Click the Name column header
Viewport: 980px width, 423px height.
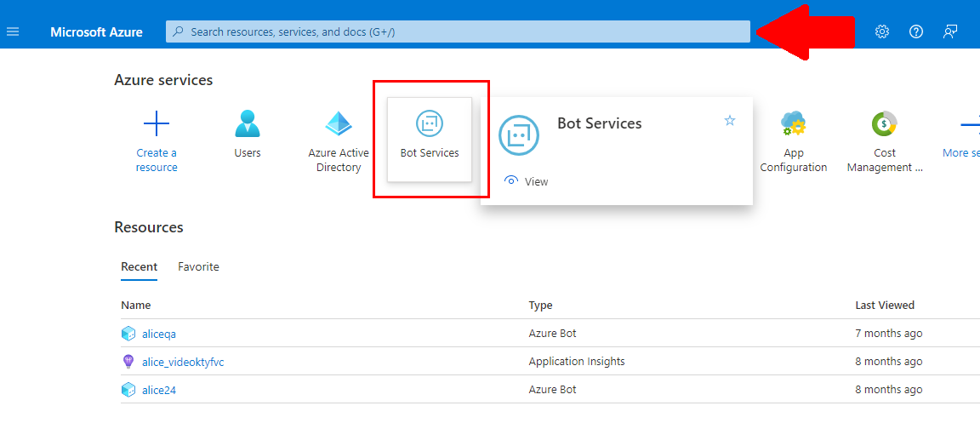135,306
